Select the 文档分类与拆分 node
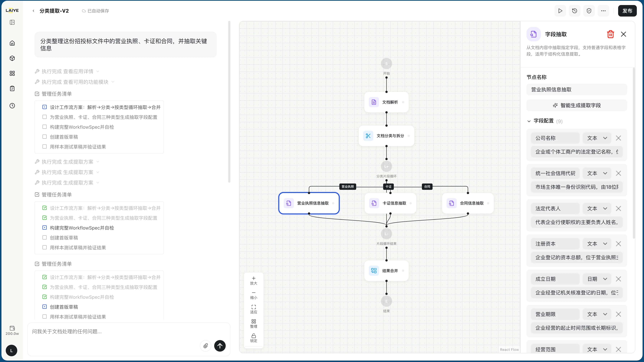This screenshot has width=644, height=362. pos(386,136)
